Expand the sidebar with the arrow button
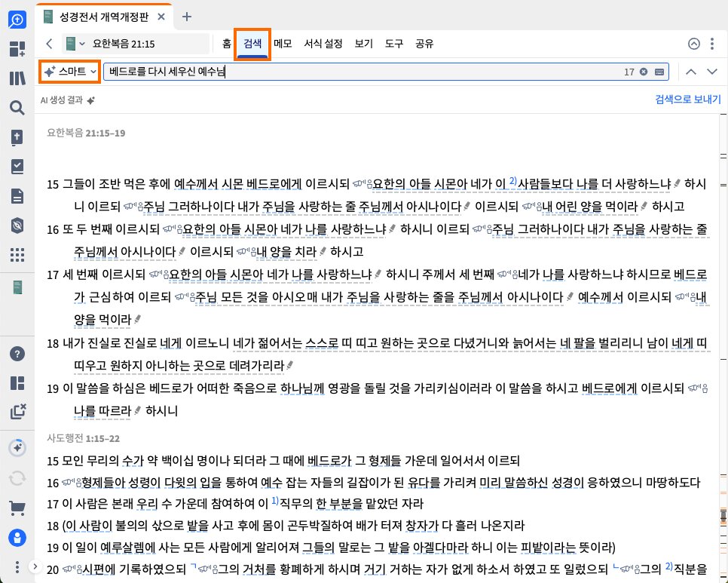The image size is (728, 583). pyautogui.click(x=35, y=566)
